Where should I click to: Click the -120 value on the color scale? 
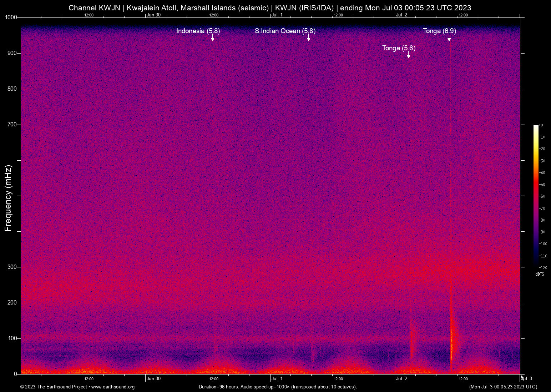click(x=543, y=268)
